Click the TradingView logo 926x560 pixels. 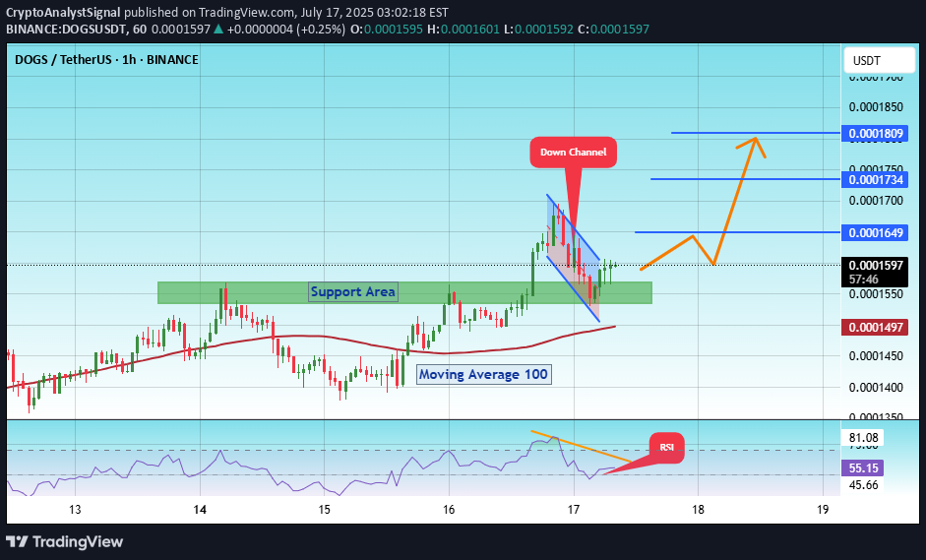tap(65, 541)
